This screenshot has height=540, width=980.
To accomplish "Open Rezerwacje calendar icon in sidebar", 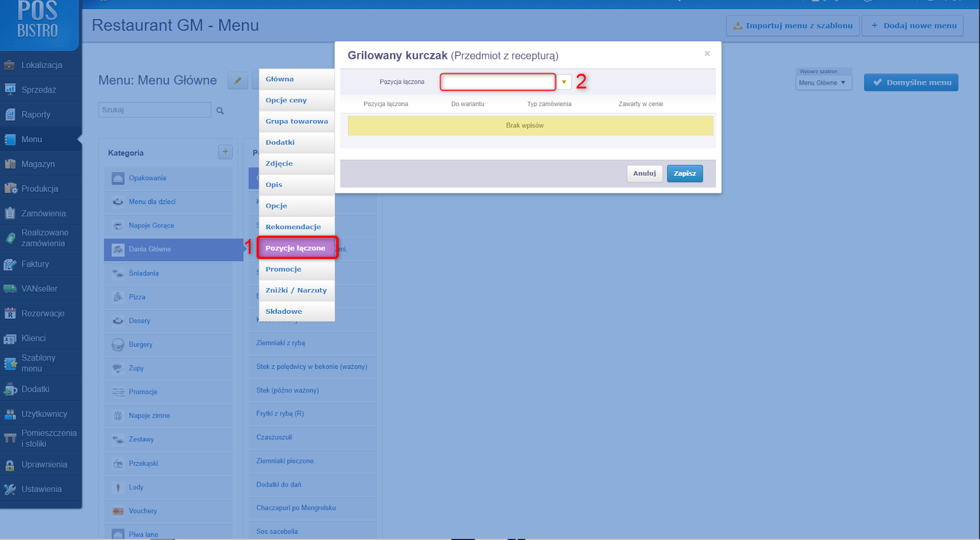I will [10, 313].
